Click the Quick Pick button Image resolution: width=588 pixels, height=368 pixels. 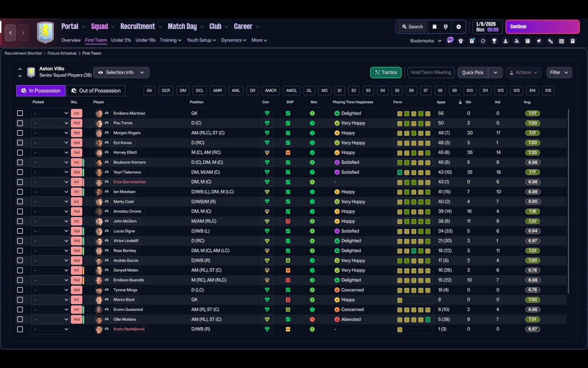click(473, 73)
